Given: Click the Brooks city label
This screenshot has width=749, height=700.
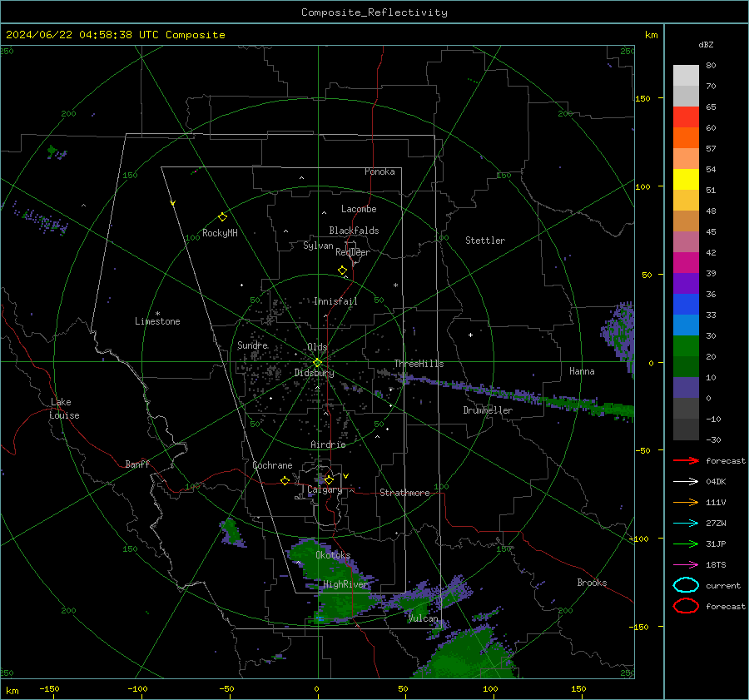Looking at the screenshot, I should click(x=592, y=583).
